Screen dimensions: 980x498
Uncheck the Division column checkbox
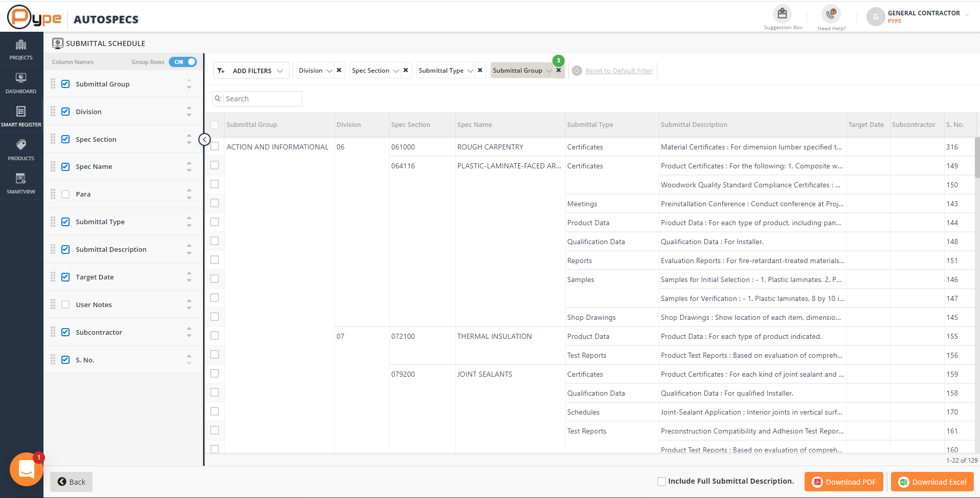click(x=65, y=112)
